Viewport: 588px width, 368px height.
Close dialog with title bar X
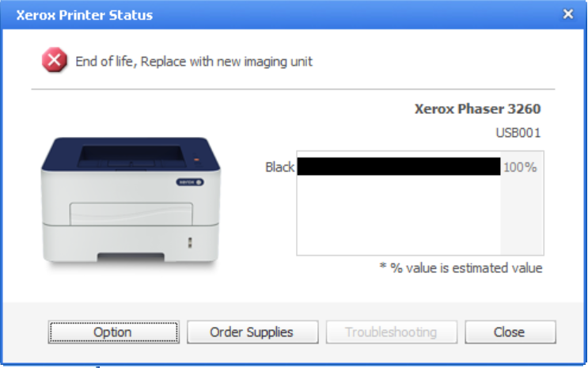click(x=568, y=14)
